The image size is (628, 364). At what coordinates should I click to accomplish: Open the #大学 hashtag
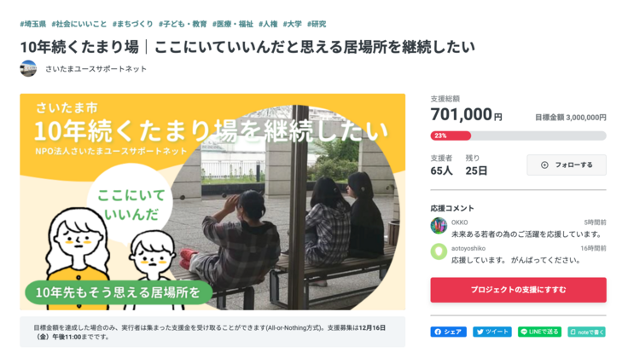coord(293,24)
